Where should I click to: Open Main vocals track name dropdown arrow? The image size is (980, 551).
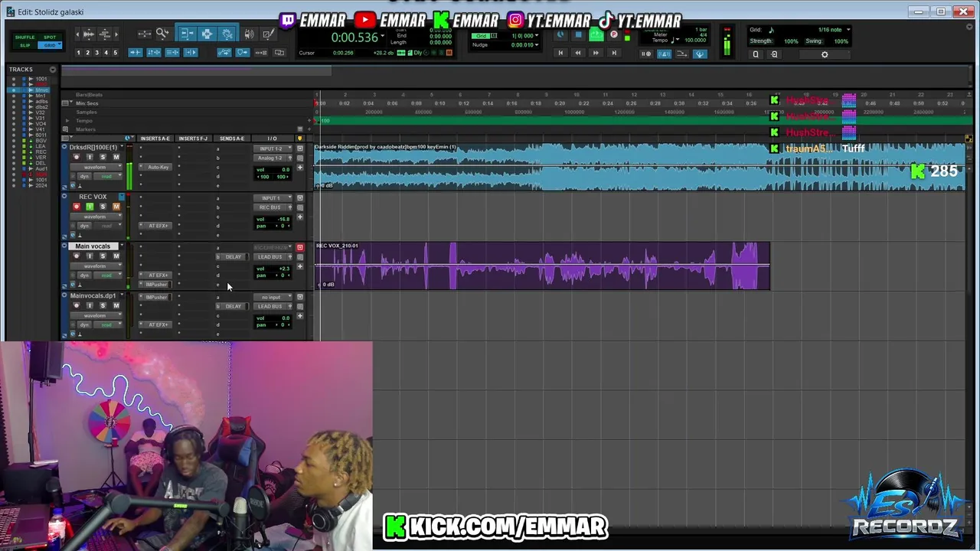[121, 246]
